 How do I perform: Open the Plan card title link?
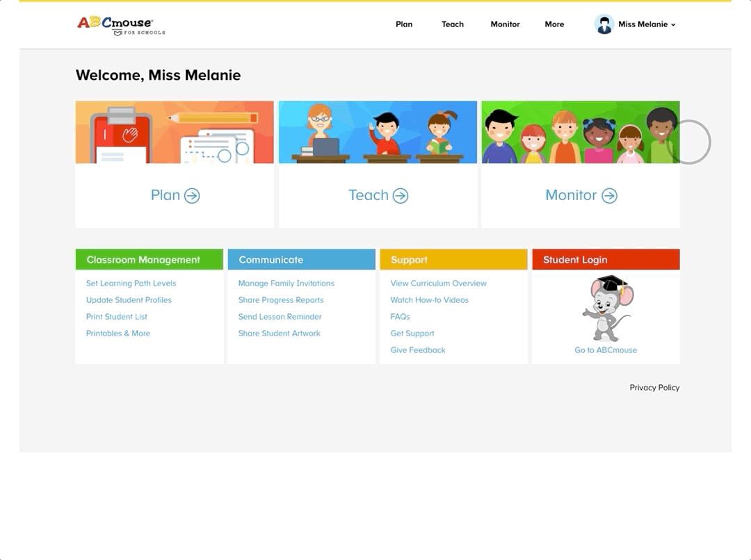(x=165, y=195)
